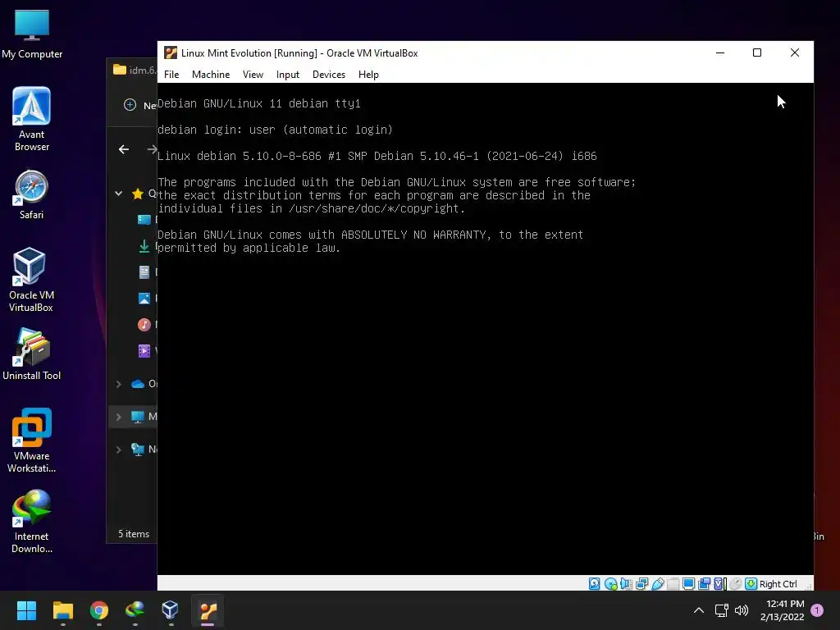Image resolution: width=840 pixels, height=630 pixels.
Task: Open the hard disk activity indicator
Action: (x=594, y=584)
